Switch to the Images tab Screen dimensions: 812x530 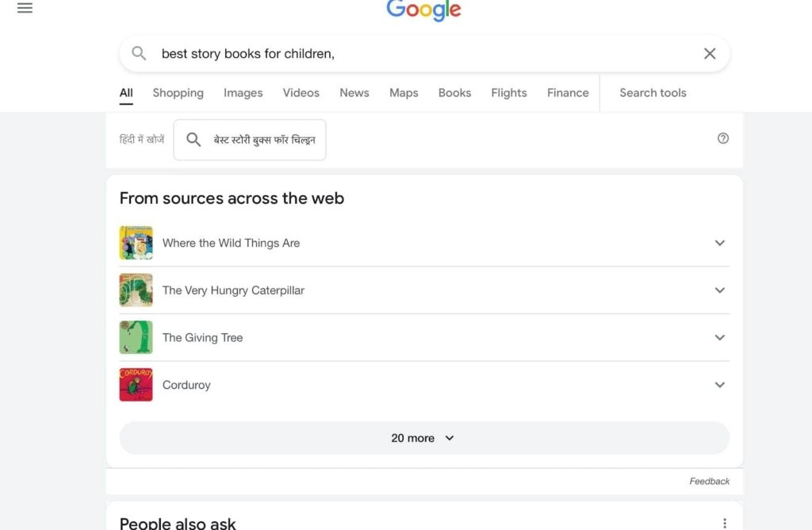(x=243, y=93)
